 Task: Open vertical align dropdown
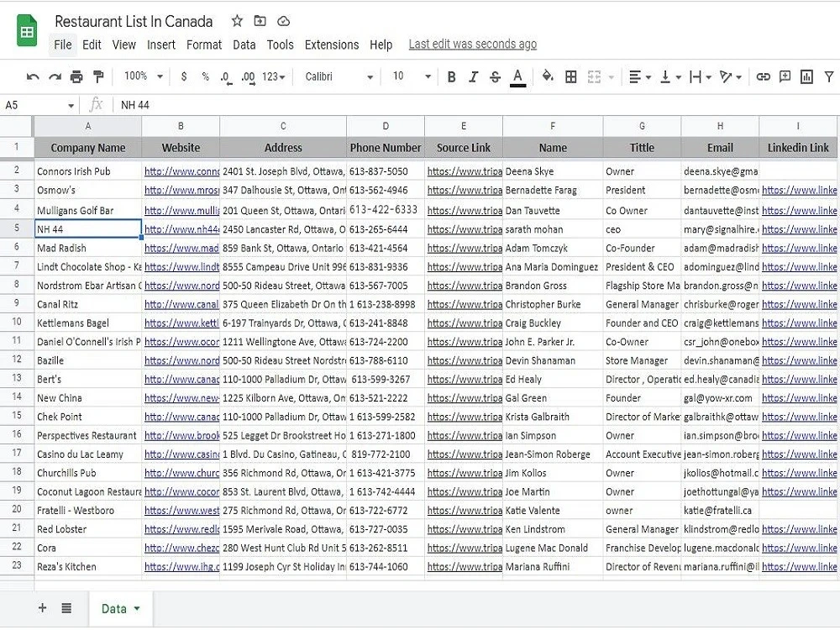[670, 77]
